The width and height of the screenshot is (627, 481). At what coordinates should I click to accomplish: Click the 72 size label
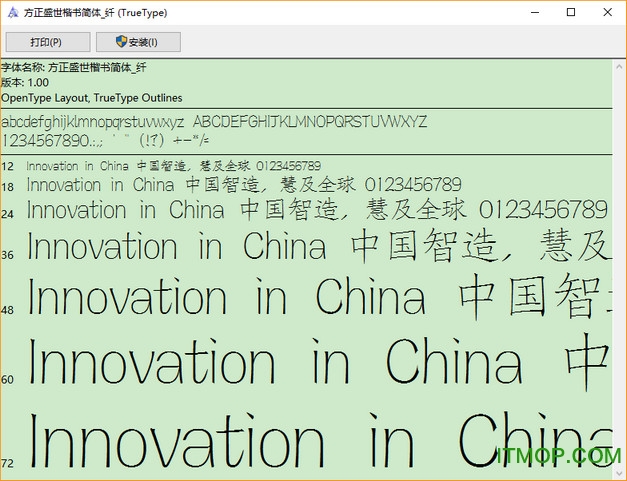pyautogui.click(x=8, y=464)
